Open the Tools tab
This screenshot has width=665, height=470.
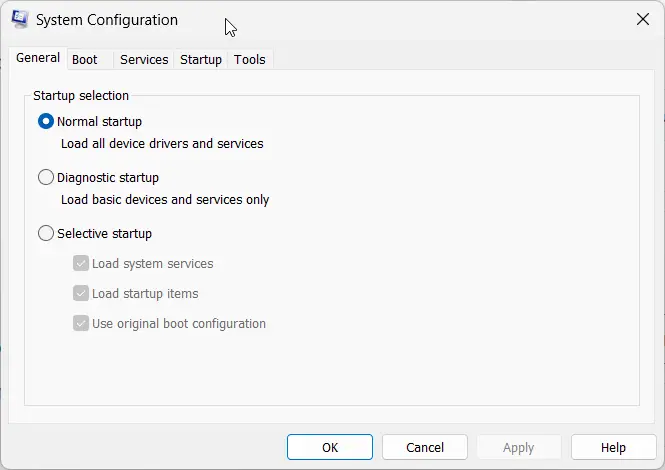(250, 59)
